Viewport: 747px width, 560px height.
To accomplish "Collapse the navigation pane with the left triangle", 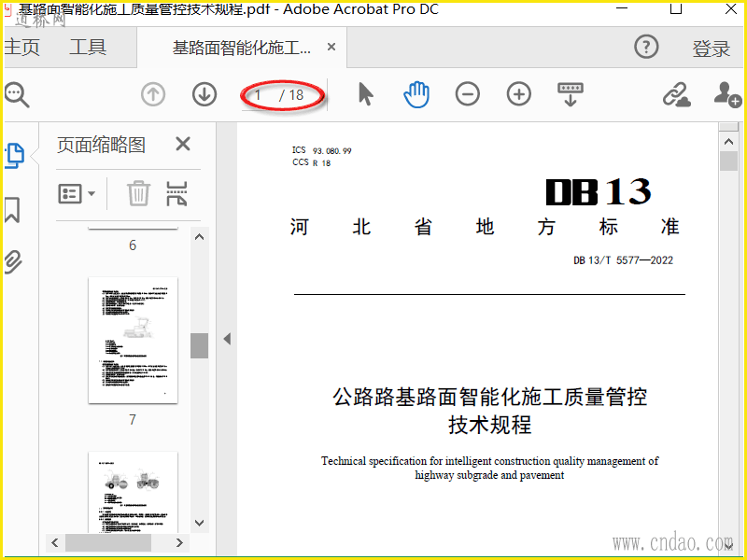I will (227, 339).
